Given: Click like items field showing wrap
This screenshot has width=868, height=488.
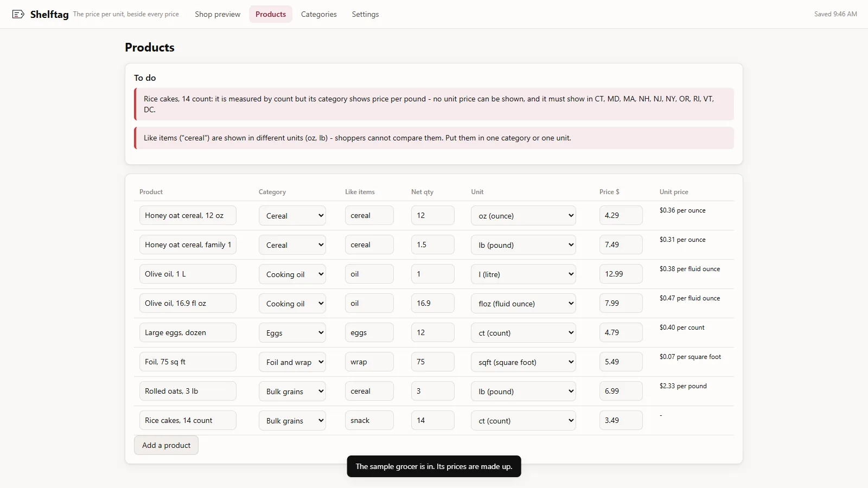Looking at the screenshot, I should (369, 362).
